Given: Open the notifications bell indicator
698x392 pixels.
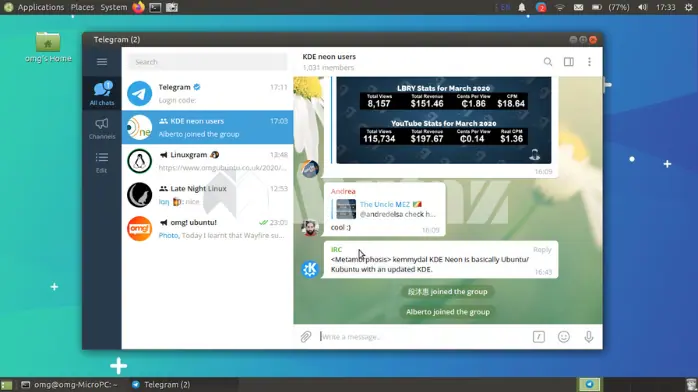Looking at the screenshot, I should click(x=522, y=7).
